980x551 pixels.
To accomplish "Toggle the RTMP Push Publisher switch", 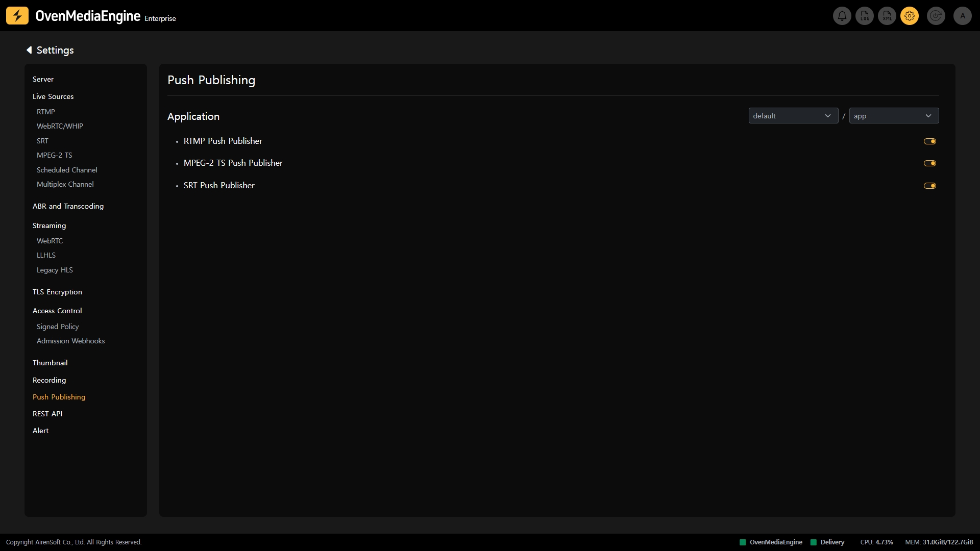I will (x=929, y=141).
